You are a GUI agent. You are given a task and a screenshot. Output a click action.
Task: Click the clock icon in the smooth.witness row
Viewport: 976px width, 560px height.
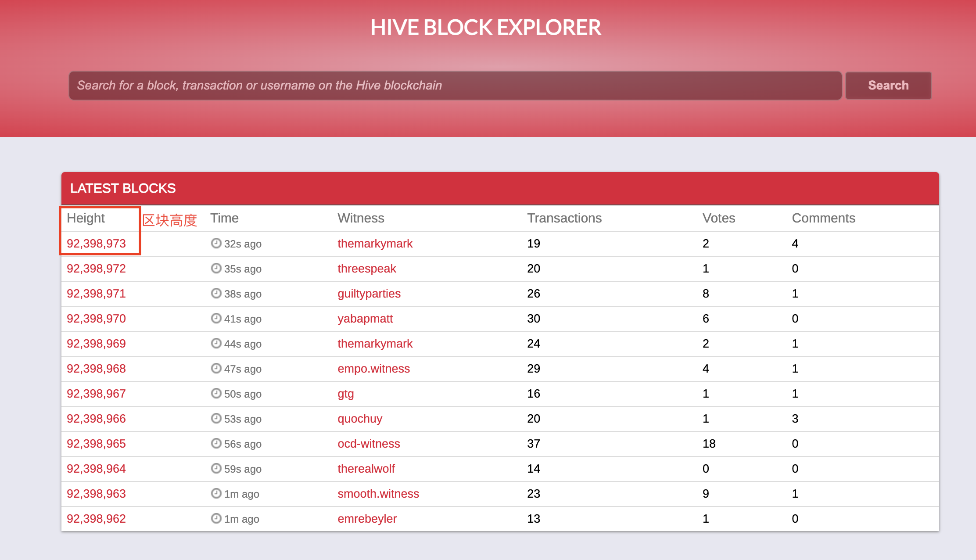(x=216, y=493)
